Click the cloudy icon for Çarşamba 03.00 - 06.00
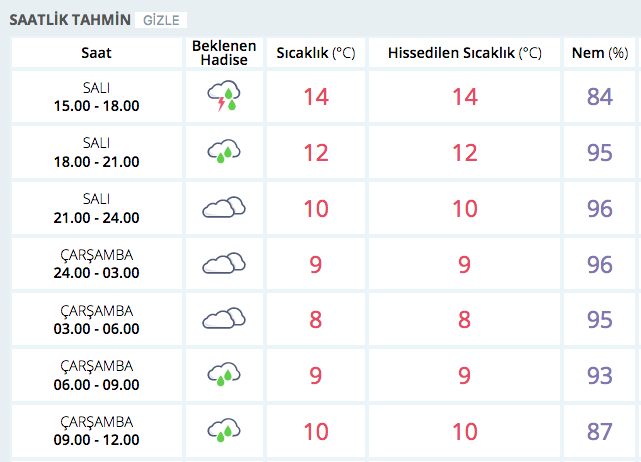Viewport: 641px width, 462px height. coord(224,319)
